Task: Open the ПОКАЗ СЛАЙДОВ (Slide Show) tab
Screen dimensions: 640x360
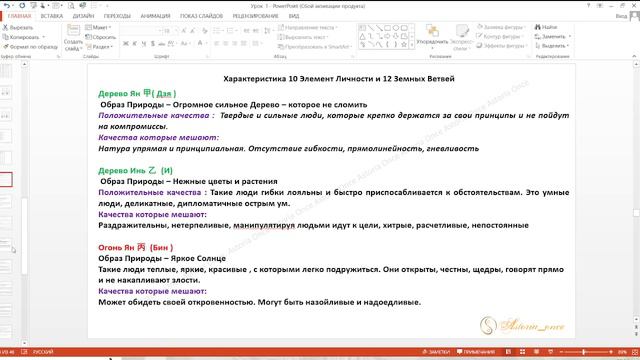Action: point(201,16)
